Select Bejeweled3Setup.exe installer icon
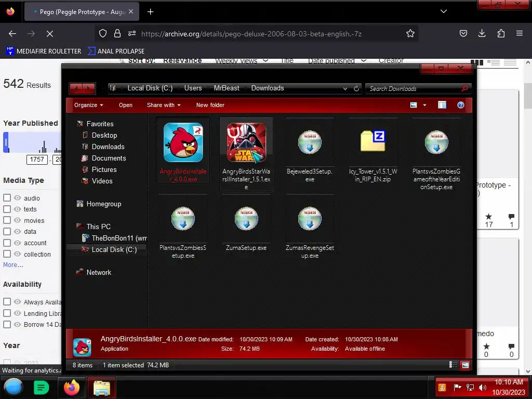This screenshot has width=532, height=399. tap(310, 142)
